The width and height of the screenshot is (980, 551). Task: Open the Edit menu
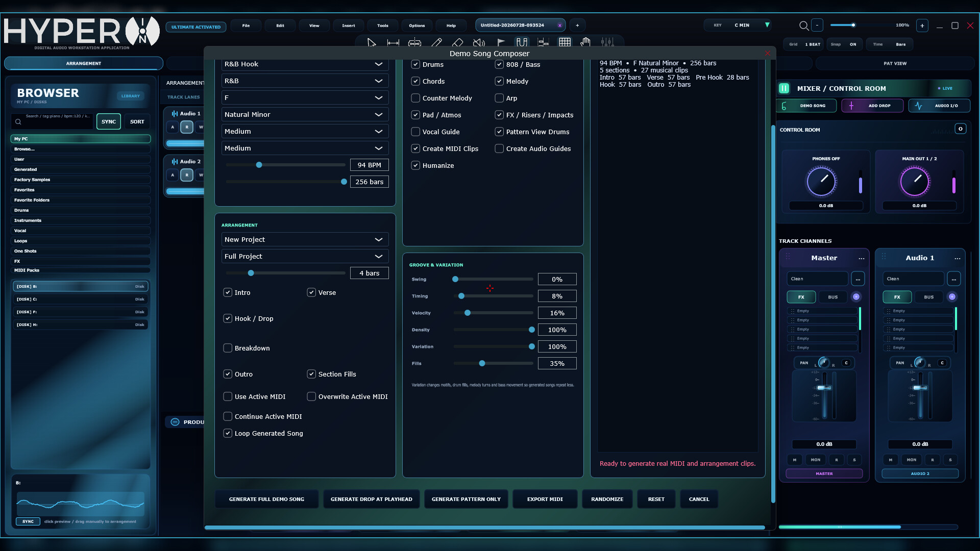click(280, 26)
